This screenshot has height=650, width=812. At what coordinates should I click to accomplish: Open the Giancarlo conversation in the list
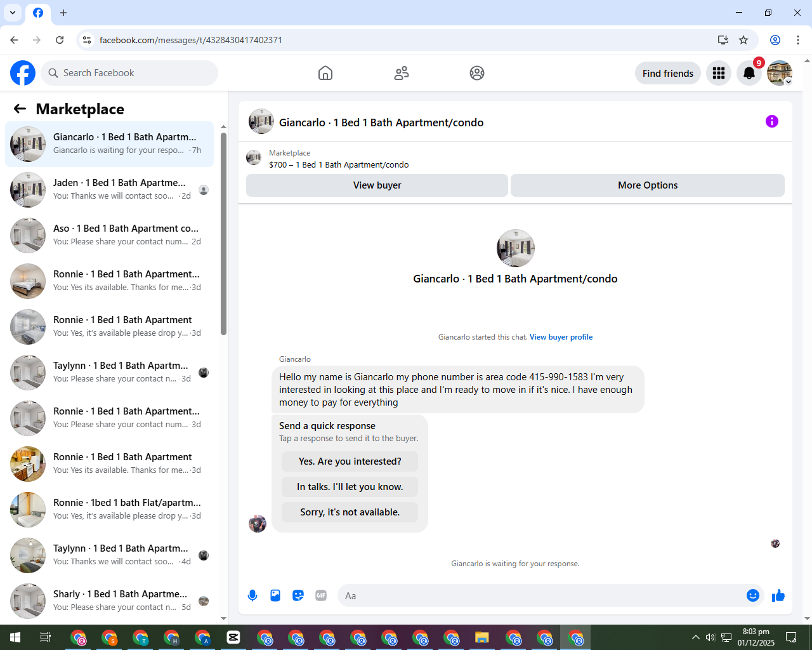click(x=110, y=144)
